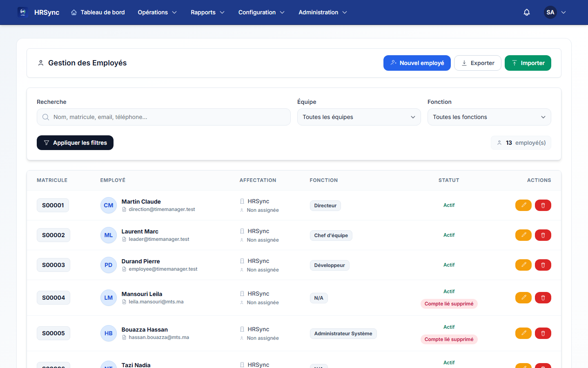Open the Opérations menu
588x368 pixels.
(157, 12)
